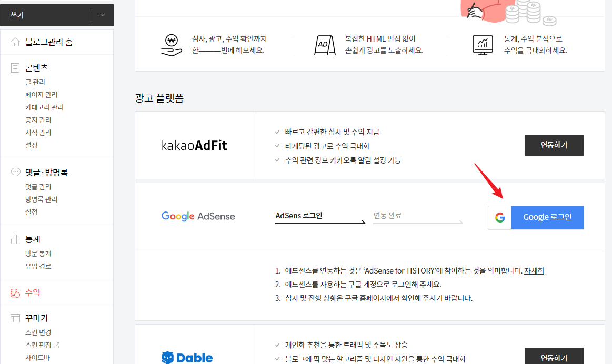
Task: Click the checkmark beside 타게팅된 광고로 수익 극대화
Action: [277, 146]
